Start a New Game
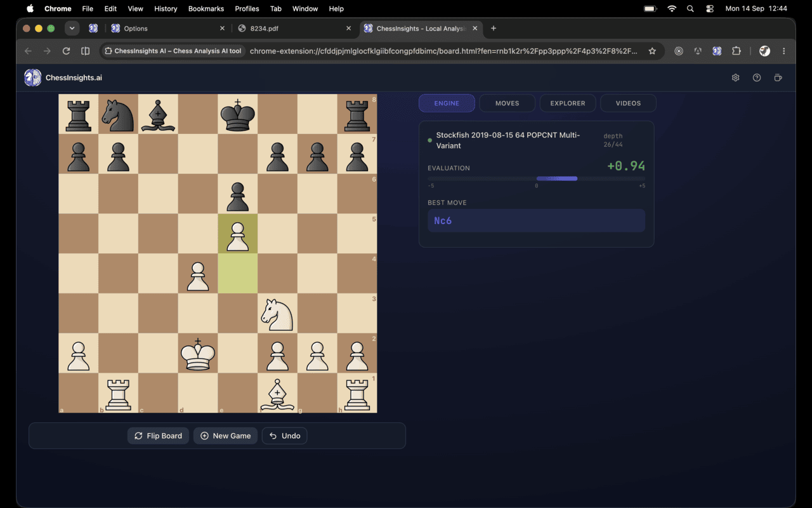This screenshot has width=812, height=508. point(225,436)
